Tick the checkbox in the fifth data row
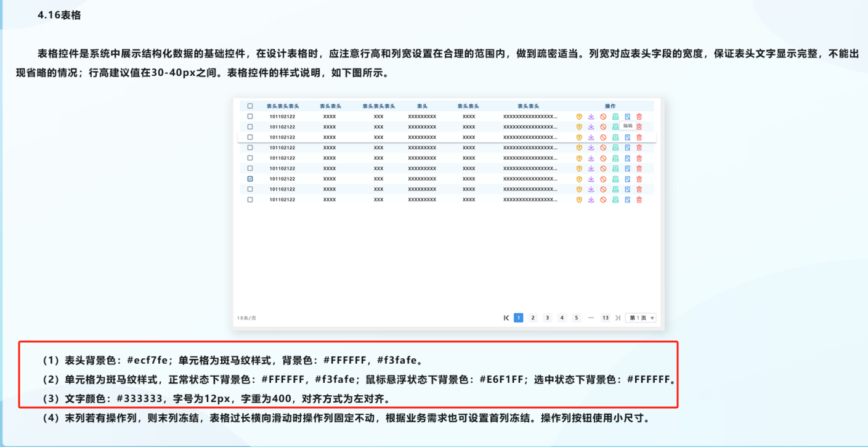The image size is (868, 447). tap(250, 158)
